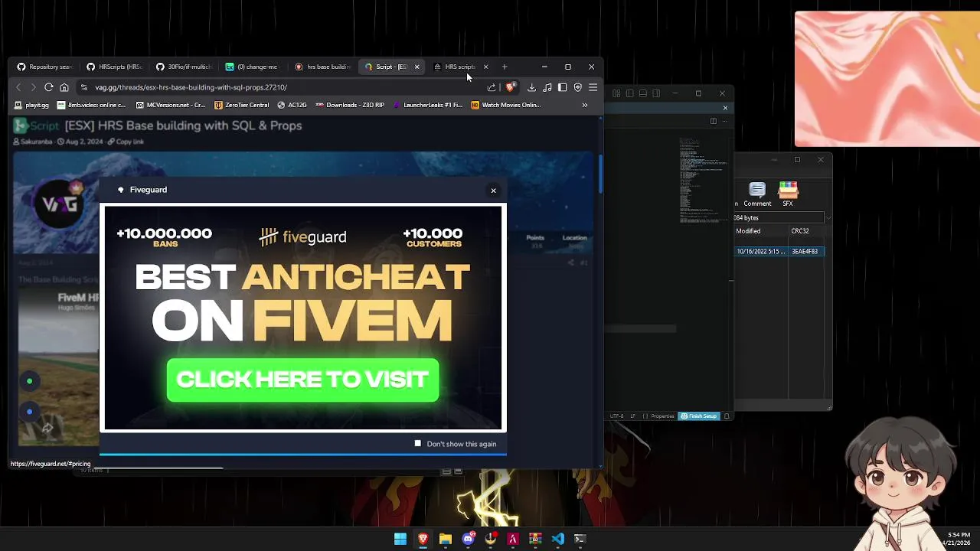This screenshot has width=980, height=551.
Task: Click the Copy link button under thread title
Action: (126, 142)
